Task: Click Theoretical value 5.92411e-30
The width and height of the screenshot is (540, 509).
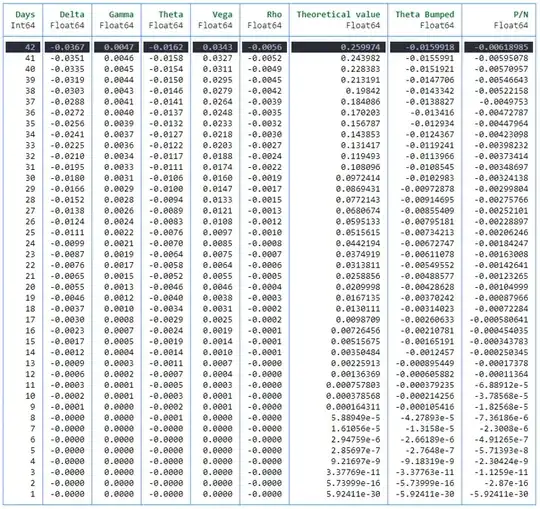Action: 353,494
